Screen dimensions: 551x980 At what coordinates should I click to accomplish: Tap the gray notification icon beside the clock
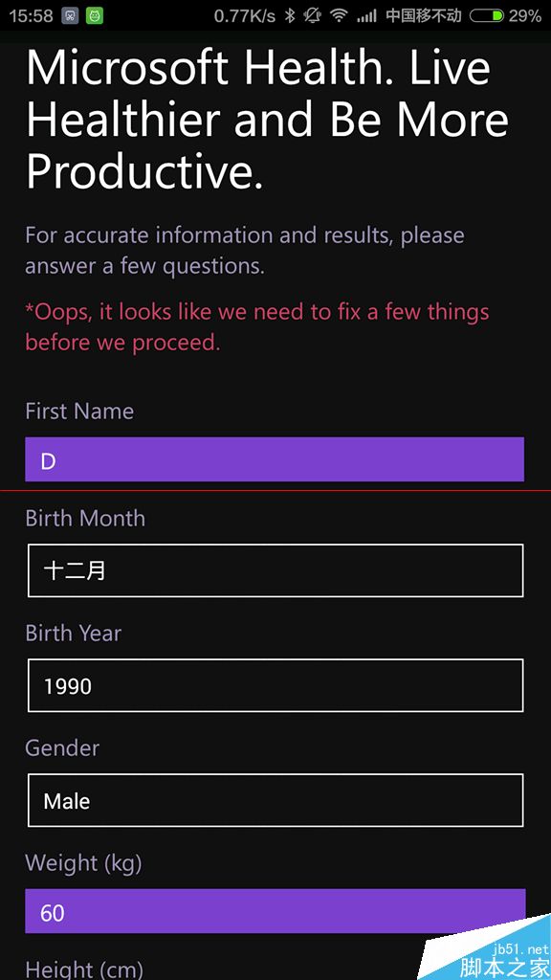click(70, 16)
